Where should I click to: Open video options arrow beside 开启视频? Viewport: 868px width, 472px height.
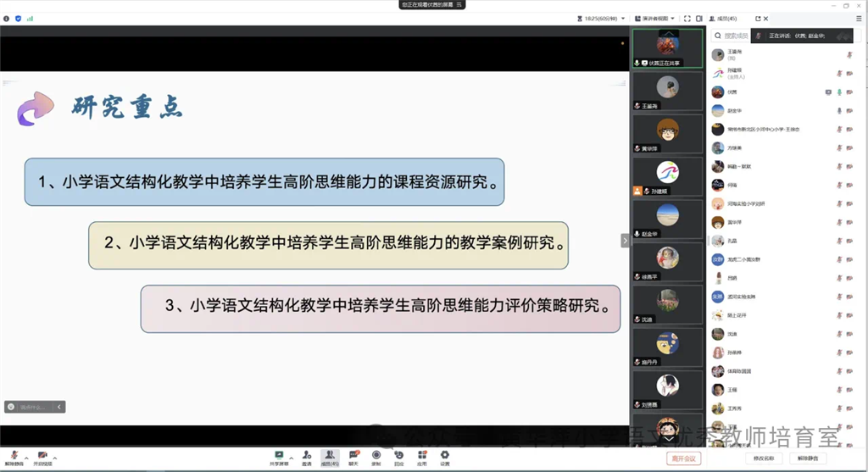pyautogui.click(x=55, y=458)
